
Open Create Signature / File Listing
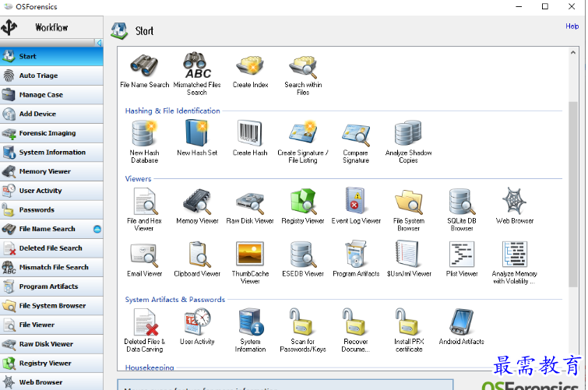point(303,132)
